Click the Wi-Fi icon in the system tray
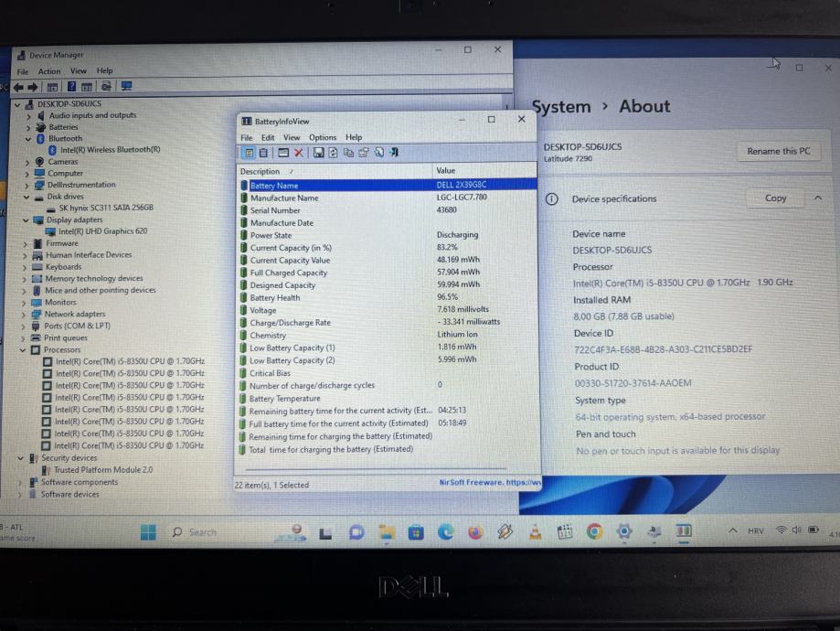This screenshot has width=840, height=631. pos(782,529)
